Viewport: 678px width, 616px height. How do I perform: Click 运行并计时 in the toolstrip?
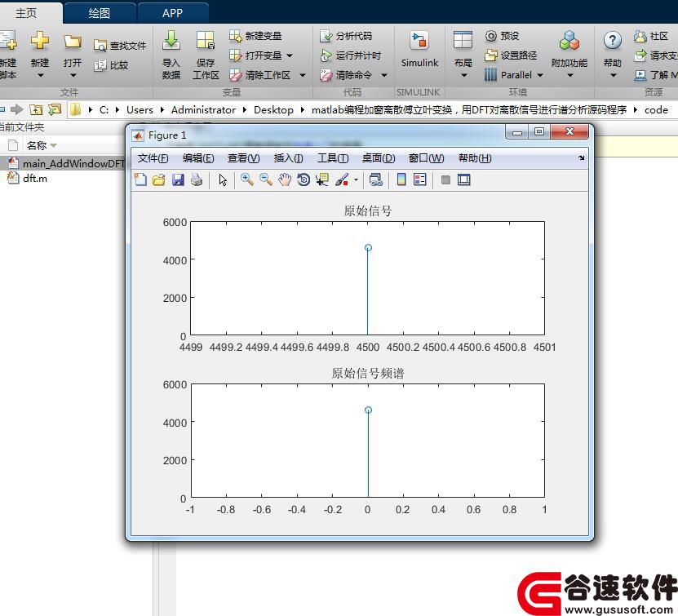[x=350, y=55]
